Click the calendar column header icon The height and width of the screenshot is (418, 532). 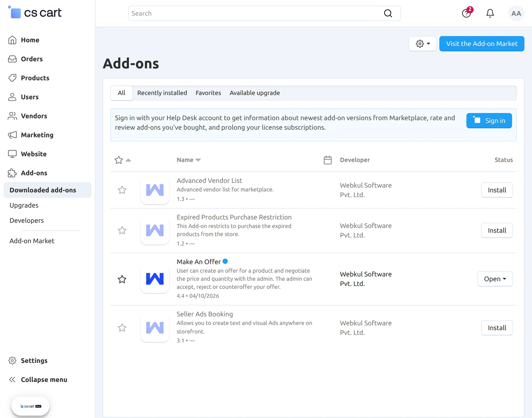(328, 160)
